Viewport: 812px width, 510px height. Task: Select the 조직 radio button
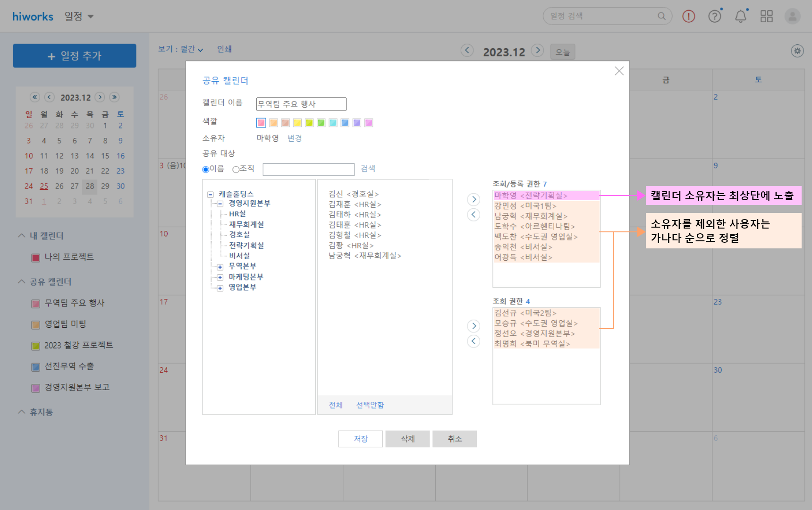[x=236, y=170]
